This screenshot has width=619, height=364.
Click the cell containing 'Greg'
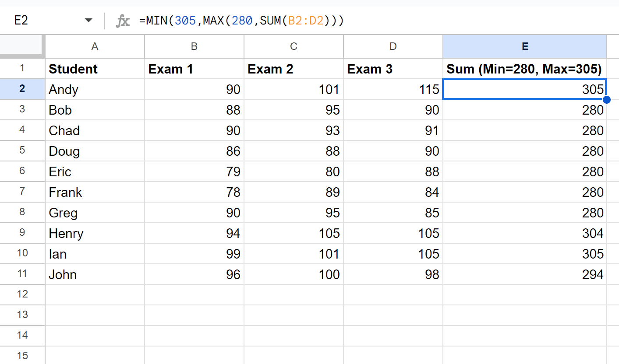point(95,213)
